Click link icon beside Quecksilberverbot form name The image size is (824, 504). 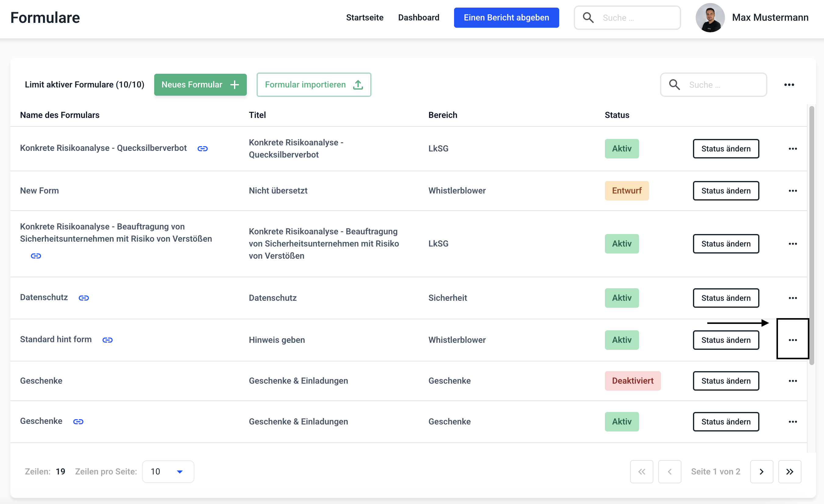click(202, 148)
